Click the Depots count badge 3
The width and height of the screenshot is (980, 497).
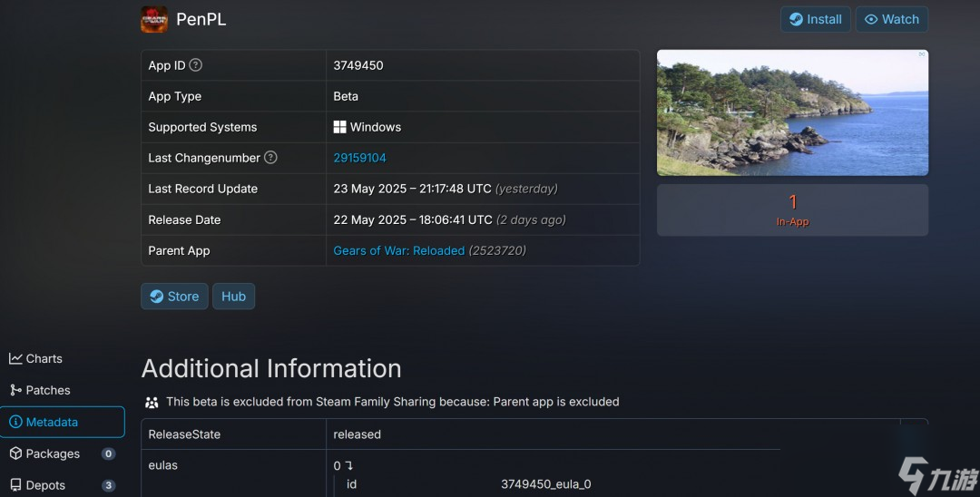[108, 485]
